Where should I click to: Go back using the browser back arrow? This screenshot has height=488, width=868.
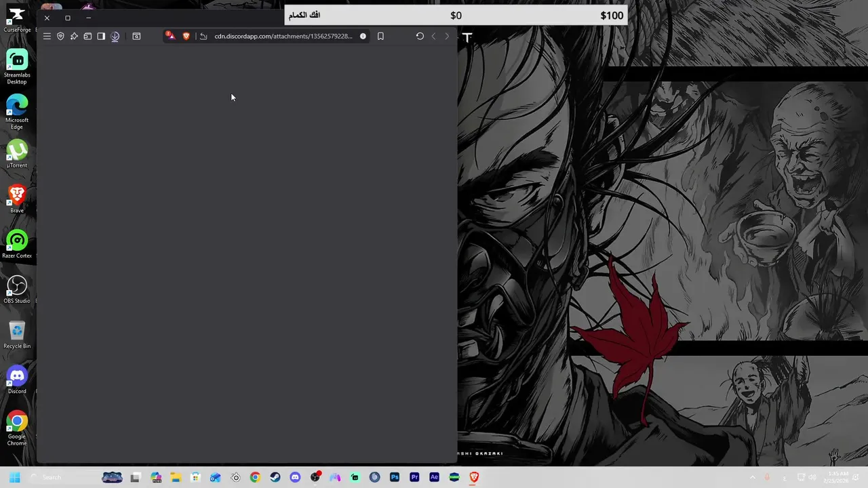pos(433,36)
